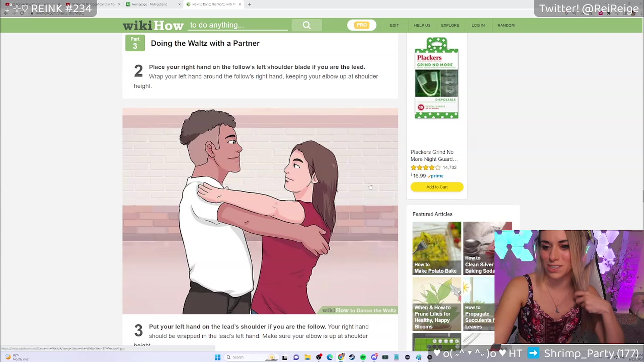The height and width of the screenshot is (362, 644).
Task: Click the heading "Doing the Waltz with a Partner"
Action: (x=205, y=43)
